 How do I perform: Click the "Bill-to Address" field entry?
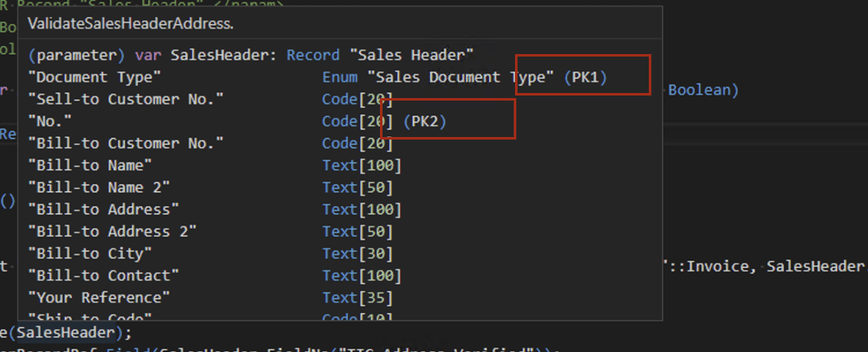[x=104, y=209]
